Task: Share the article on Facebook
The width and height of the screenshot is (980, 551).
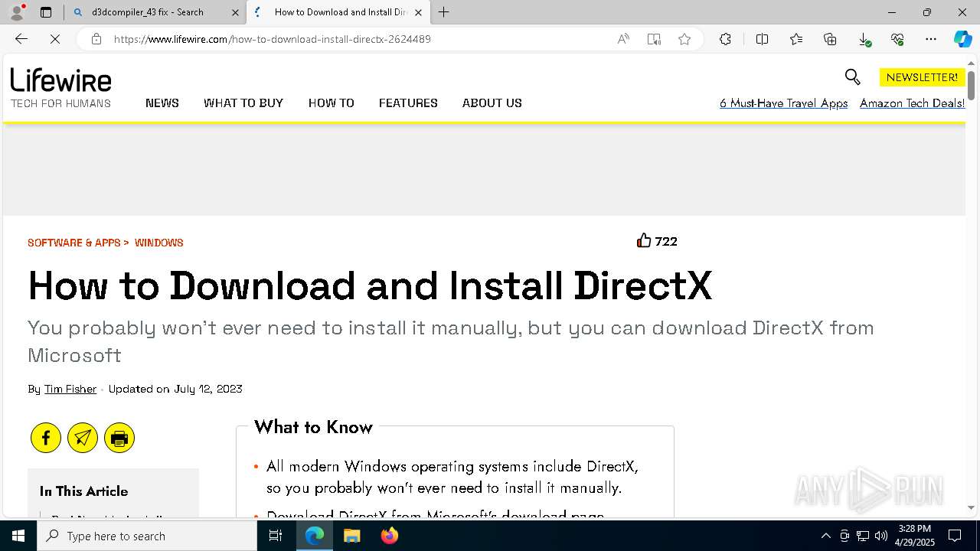Action: [46, 438]
